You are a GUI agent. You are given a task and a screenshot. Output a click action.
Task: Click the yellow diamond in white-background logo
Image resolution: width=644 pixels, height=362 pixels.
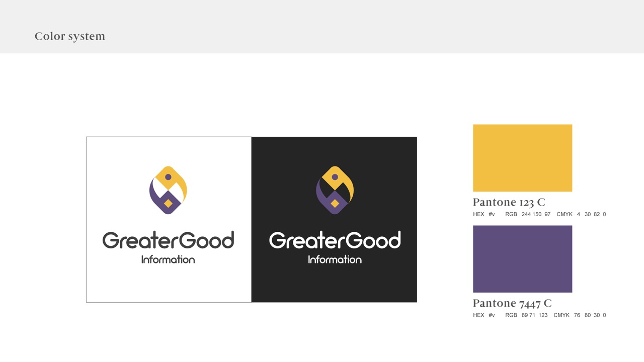(x=168, y=204)
